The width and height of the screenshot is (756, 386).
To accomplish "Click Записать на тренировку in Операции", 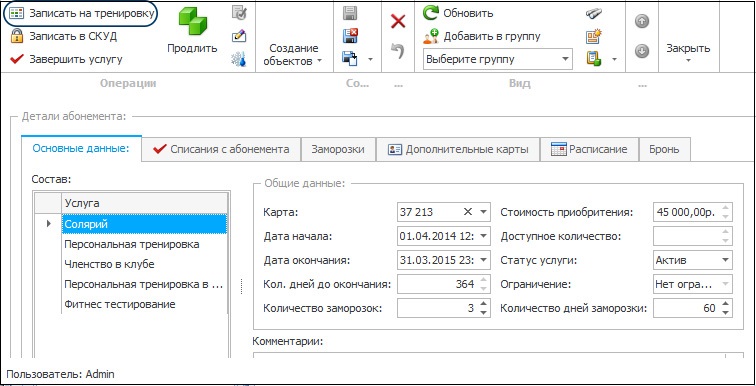I will (x=81, y=13).
